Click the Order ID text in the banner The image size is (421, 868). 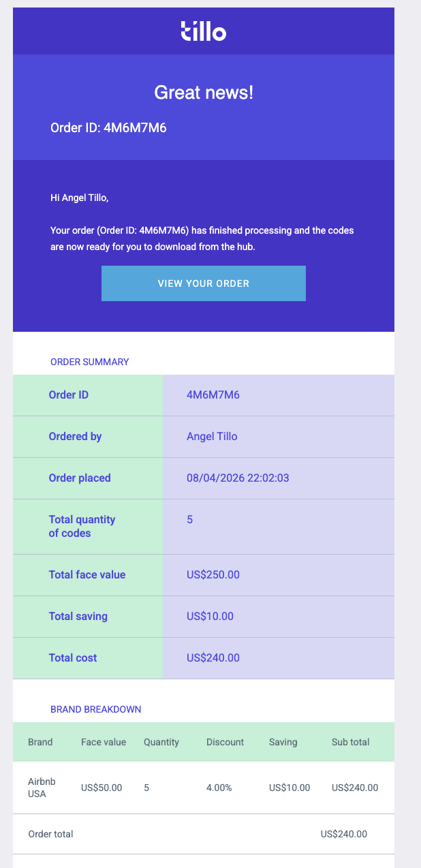click(x=108, y=127)
